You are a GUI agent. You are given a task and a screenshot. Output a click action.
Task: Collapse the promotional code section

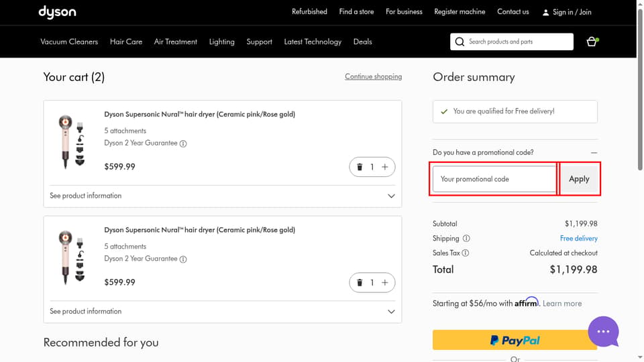(x=594, y=153)
